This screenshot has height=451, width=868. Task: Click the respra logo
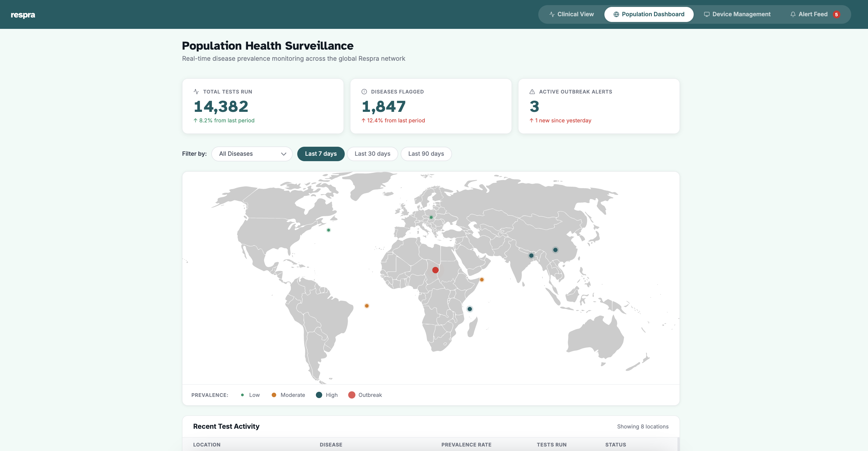pyautogui.click(x=23, y=14)
